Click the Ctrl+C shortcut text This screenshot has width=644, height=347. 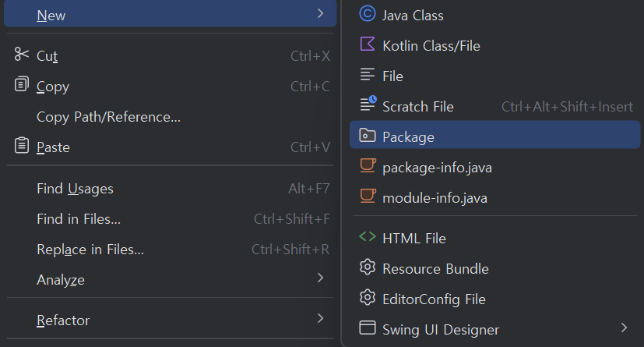click(x=310, y=86)
